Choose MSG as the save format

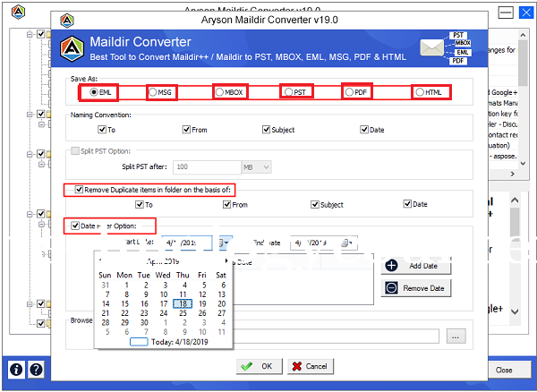153,92
